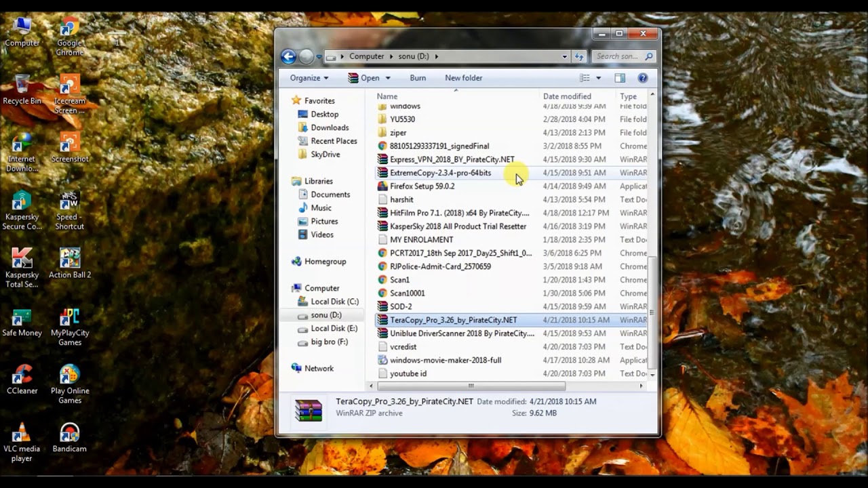Create a New folder from toolbar
The width and height of the screenshot is (868, 488).
[x=463, y=78]
